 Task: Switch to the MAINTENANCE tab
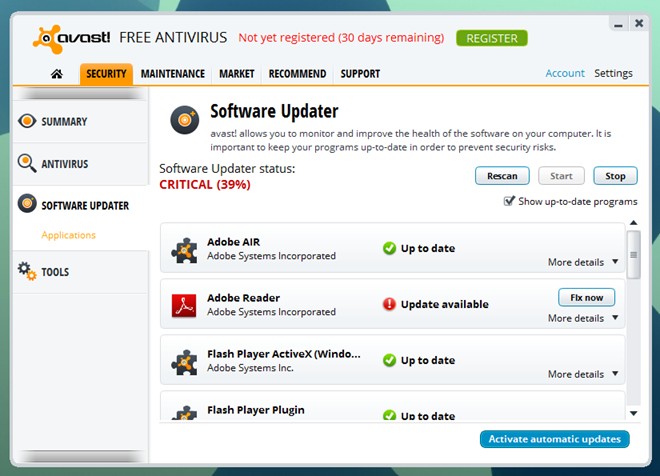pyautogui.click(x=173, y=74)
